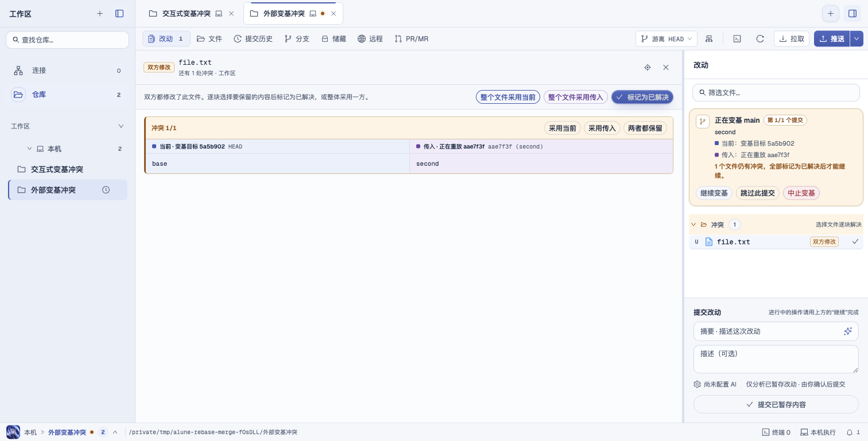
Task: Open the PR/MR tab
Action: [412, 38]
